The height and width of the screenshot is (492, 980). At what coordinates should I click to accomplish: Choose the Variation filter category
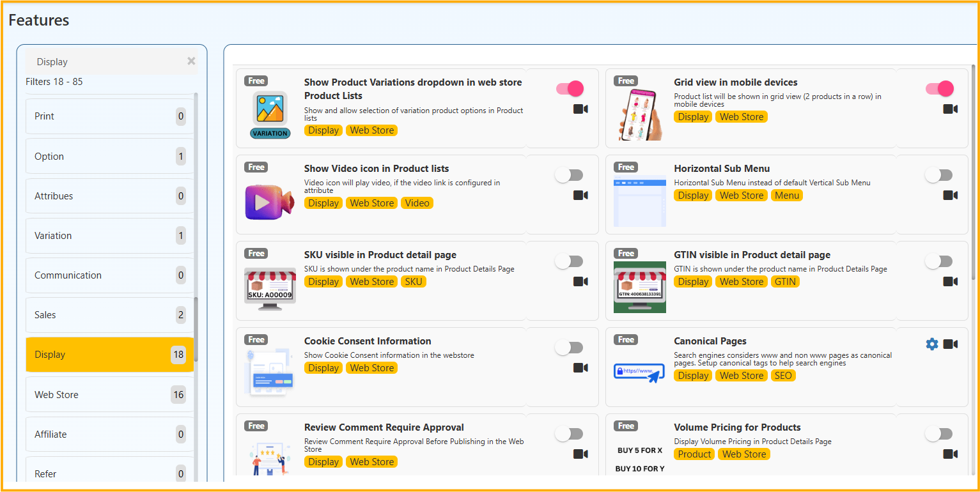point(109,236)
